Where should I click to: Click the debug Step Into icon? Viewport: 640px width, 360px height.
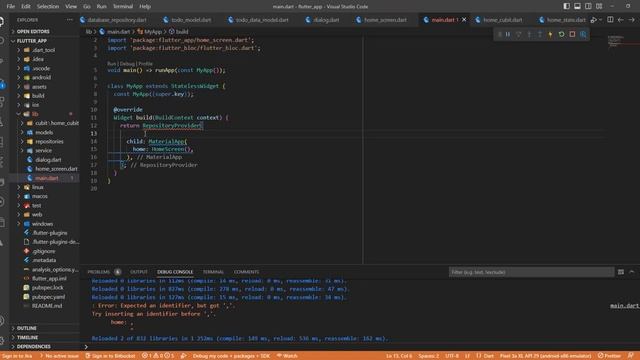tap(529, 34)
